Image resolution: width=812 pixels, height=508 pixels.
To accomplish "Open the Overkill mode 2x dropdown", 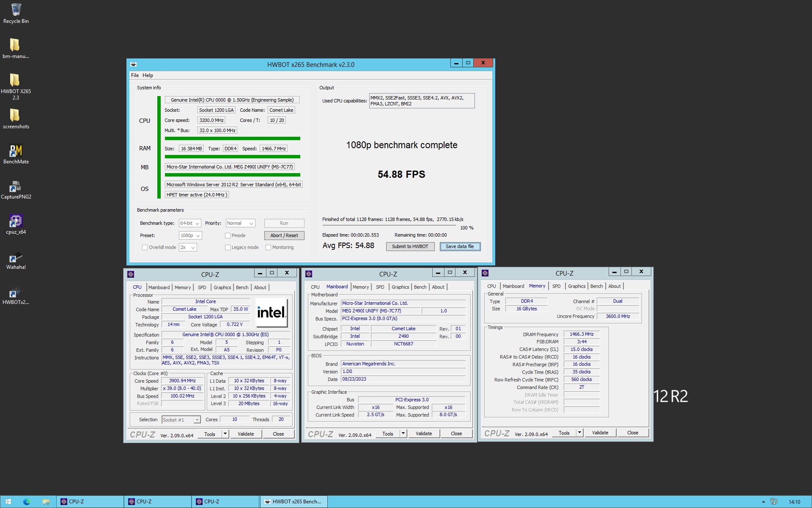I will tap(187, 247).
